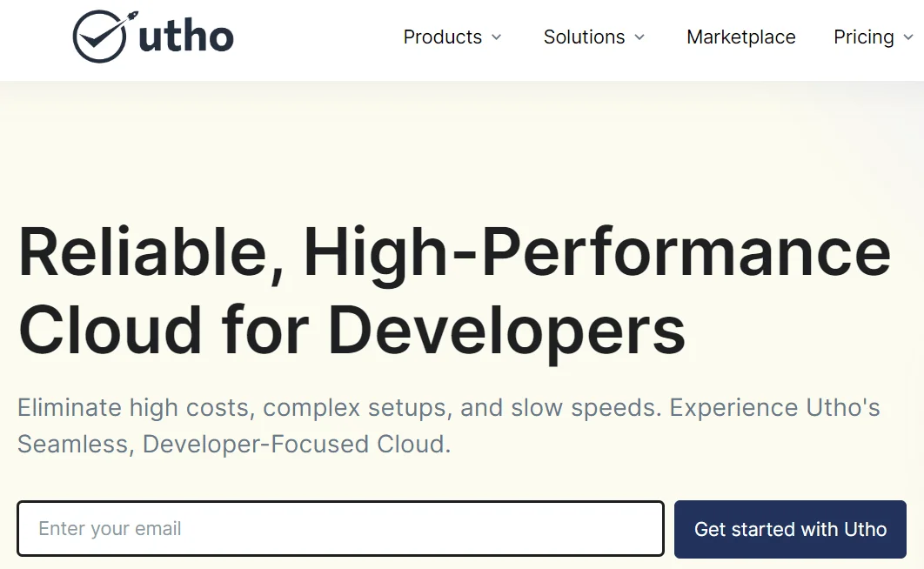Focus the "Enter your email" field
Viewport: 924px width, 569px height.
coord(340,529)
